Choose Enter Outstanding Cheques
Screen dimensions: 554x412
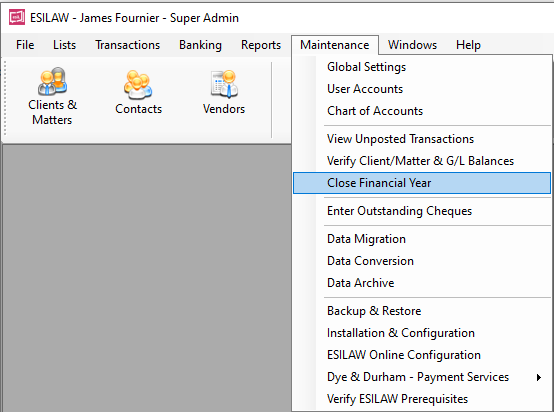tap(422, 211)
